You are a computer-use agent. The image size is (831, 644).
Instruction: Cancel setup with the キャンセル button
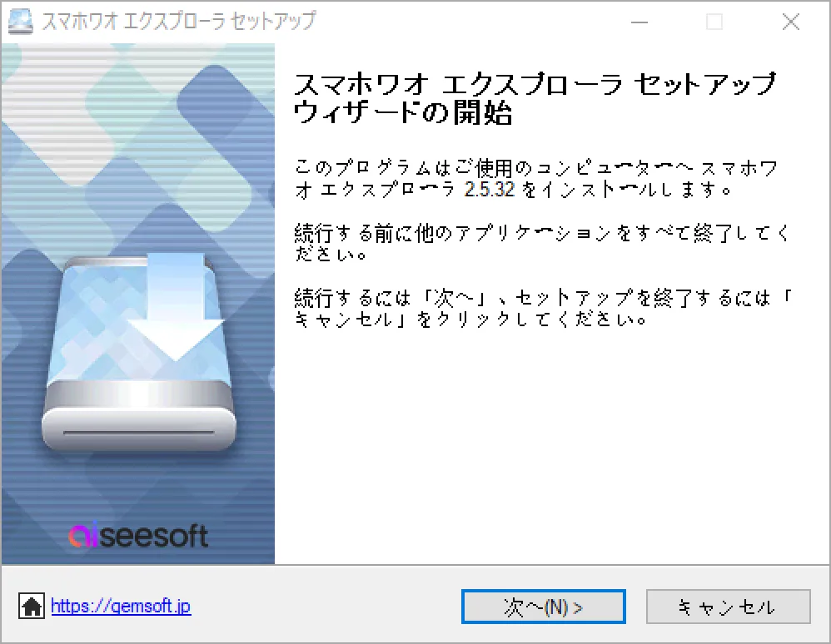click(729, 607)
